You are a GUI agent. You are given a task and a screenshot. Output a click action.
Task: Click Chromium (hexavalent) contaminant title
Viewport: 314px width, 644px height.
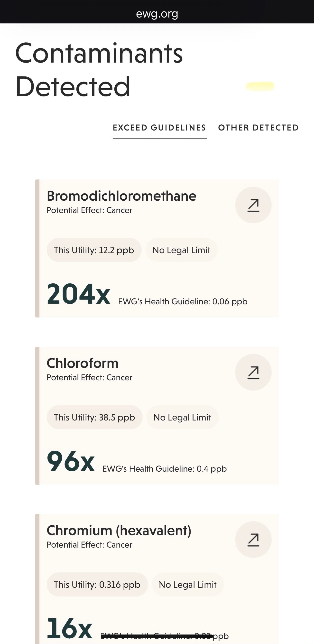point(119,531)
